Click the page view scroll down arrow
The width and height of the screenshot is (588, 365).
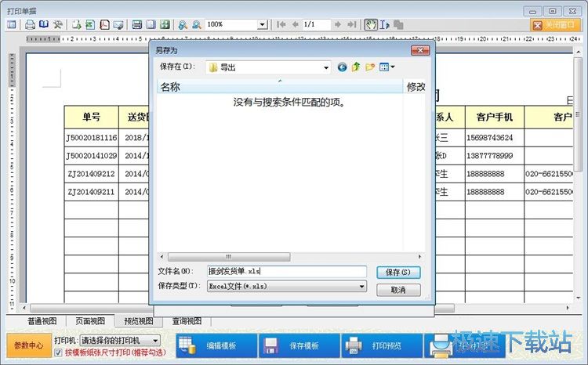click(x=578, y=298)
